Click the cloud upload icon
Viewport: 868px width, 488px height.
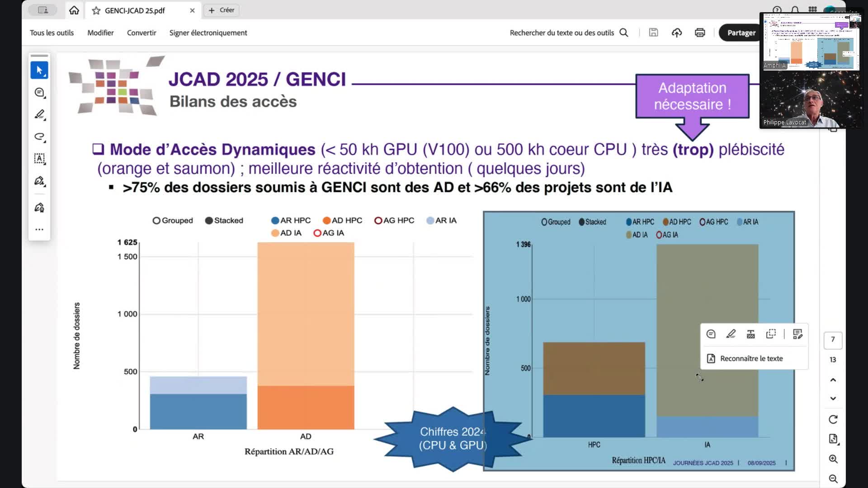(676, 33)
